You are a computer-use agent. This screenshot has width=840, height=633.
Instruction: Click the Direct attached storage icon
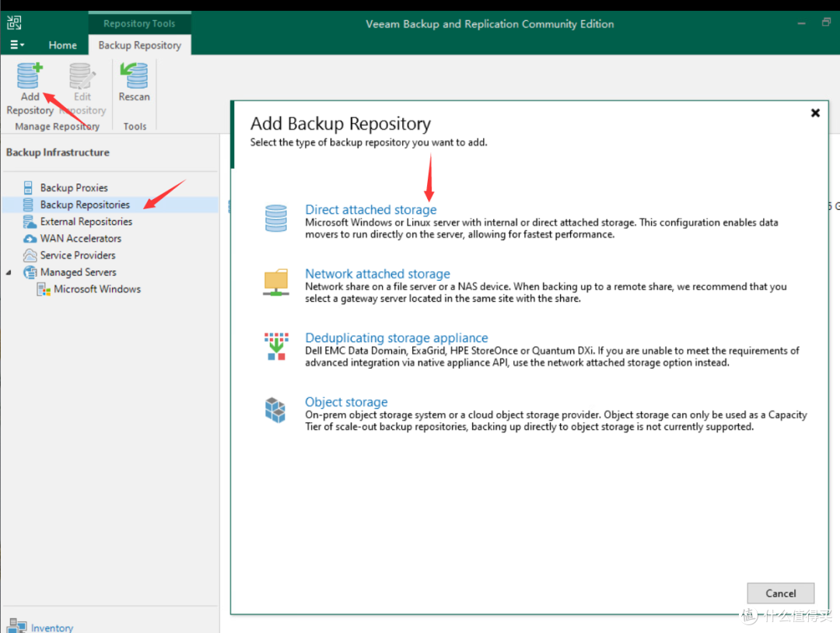click(x=276, y=219)
